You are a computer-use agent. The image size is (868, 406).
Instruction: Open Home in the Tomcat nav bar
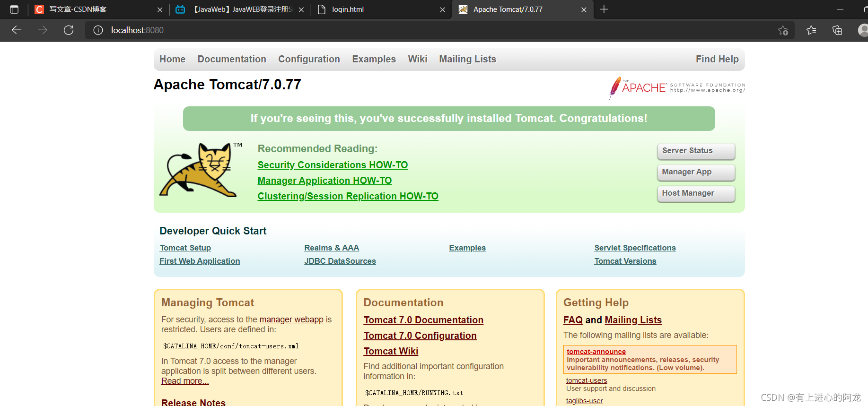click(x=172, y=59)
